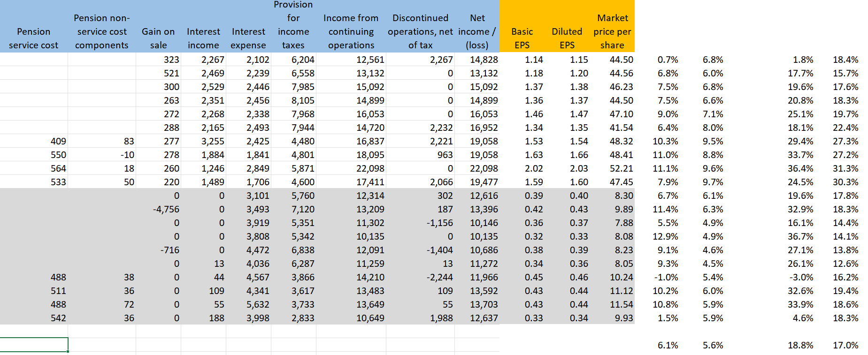
Task: Click the percentage cell 22.4%
Action: (845, 128)
